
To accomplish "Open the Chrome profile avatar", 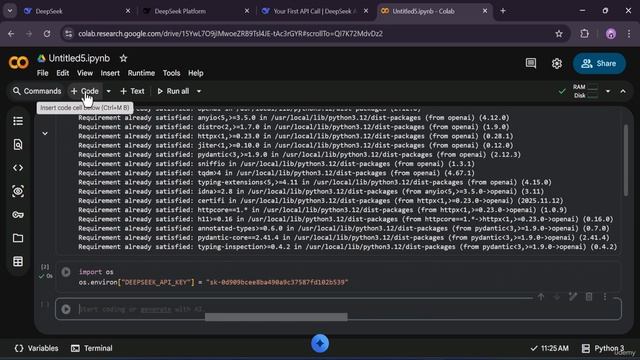I will tap(611, 34).
